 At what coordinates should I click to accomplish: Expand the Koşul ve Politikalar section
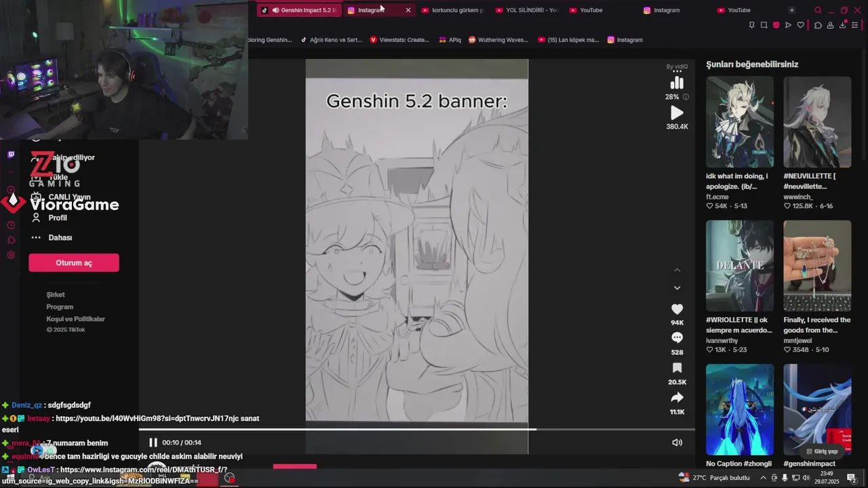76,319
